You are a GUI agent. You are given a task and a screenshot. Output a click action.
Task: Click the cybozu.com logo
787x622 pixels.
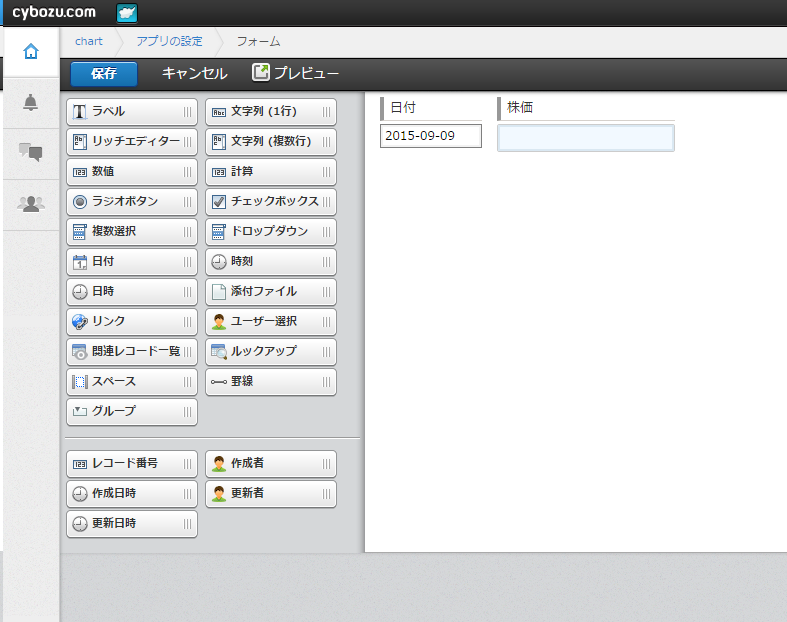[54, 12]
